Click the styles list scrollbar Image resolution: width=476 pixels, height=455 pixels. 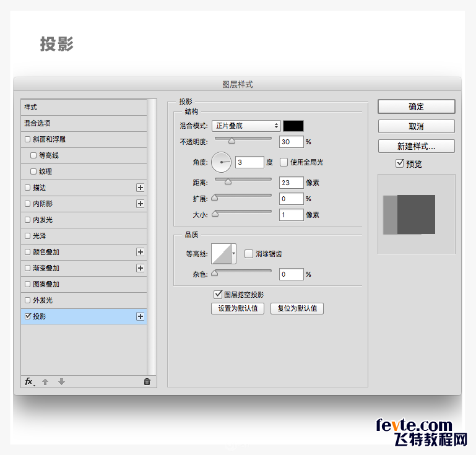(152, 236)
